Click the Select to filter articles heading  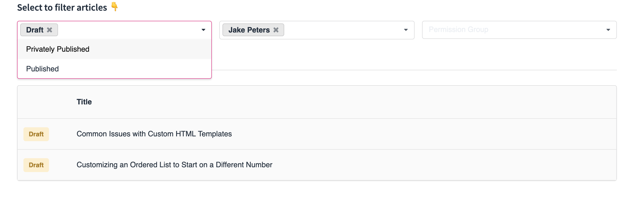(62, 8)
